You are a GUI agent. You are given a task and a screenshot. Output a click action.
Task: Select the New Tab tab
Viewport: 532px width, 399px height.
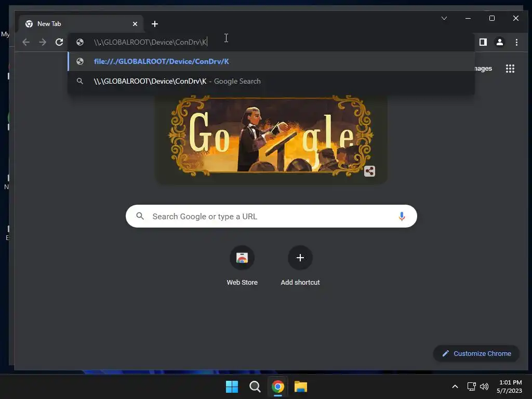tap(82, 24)
